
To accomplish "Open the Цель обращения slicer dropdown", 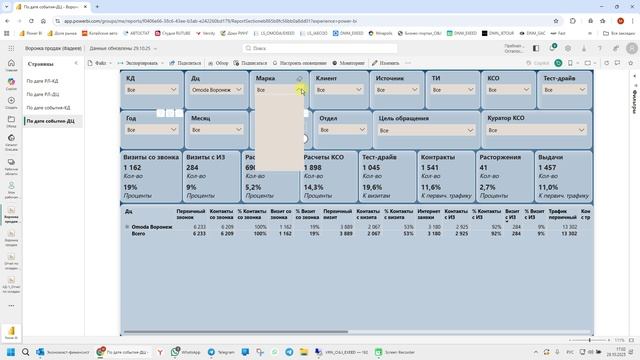I will (426, 131).
